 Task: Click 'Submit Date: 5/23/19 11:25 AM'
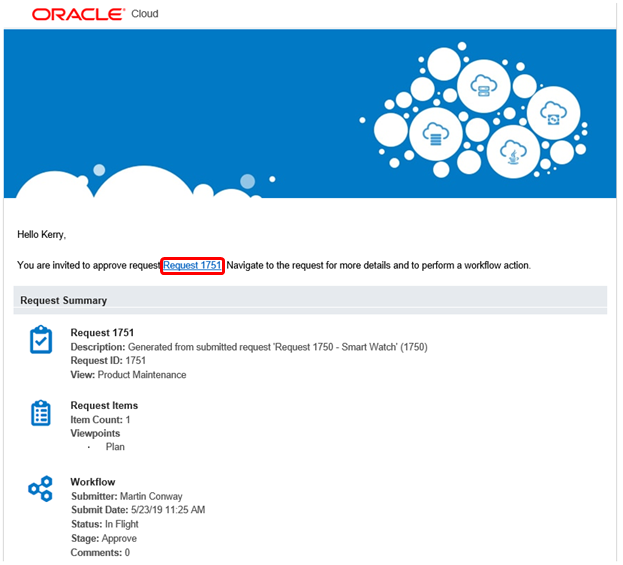138,510
